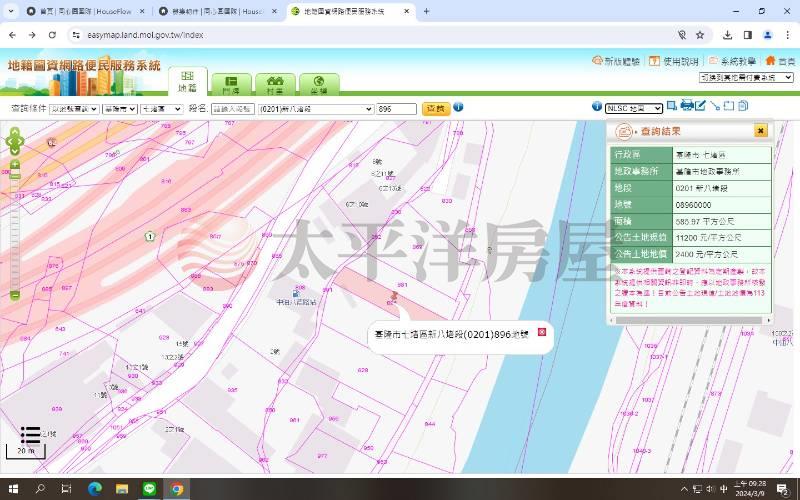Open the map legend list icon
The image size is (800, 500).
(x=31, y=434)
